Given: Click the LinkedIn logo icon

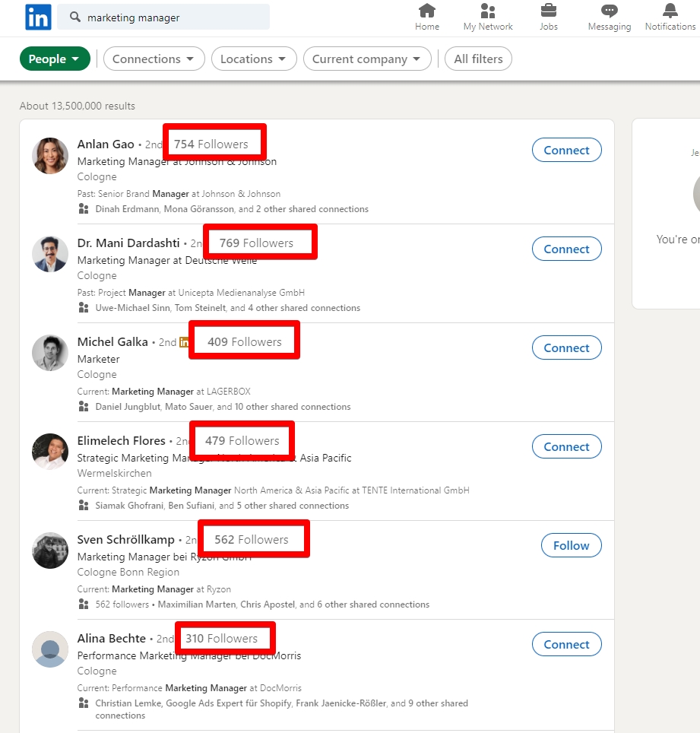Looking at the screenshot, I should (x=38, y=17).
